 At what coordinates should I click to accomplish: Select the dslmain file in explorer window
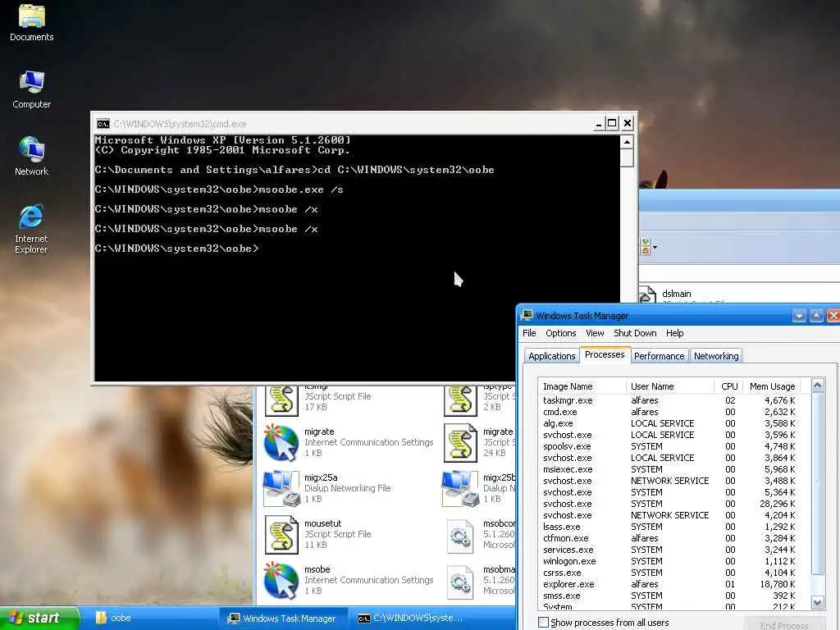click(676, 294)
